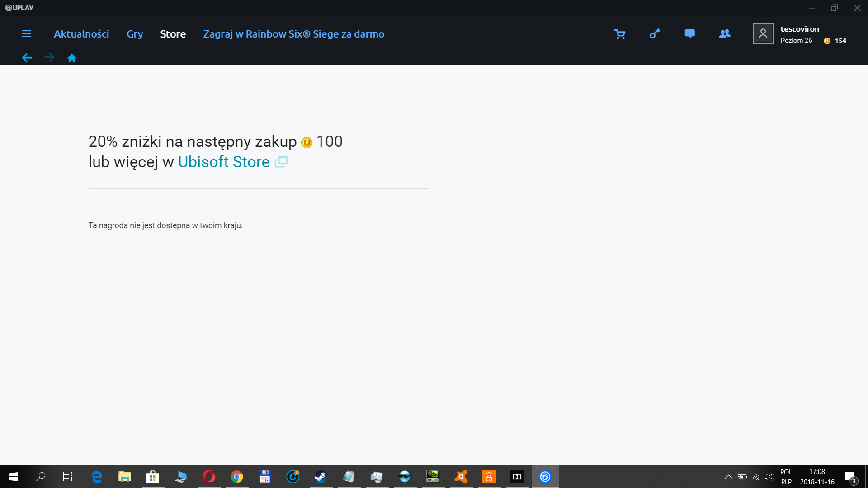Open Steam from taskbar
Image resolution: width=868 pixels, height=488 pixels.
[x=321, y=477]
